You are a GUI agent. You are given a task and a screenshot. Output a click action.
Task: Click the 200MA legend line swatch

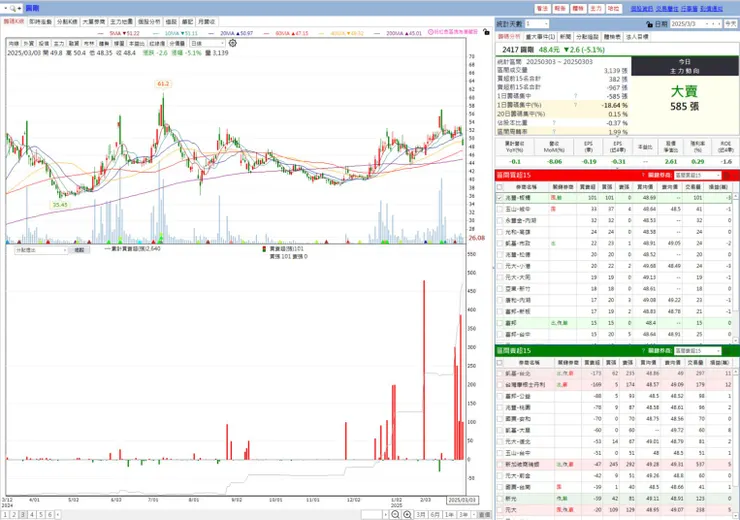pyautogui.click(x=377, y=34)
